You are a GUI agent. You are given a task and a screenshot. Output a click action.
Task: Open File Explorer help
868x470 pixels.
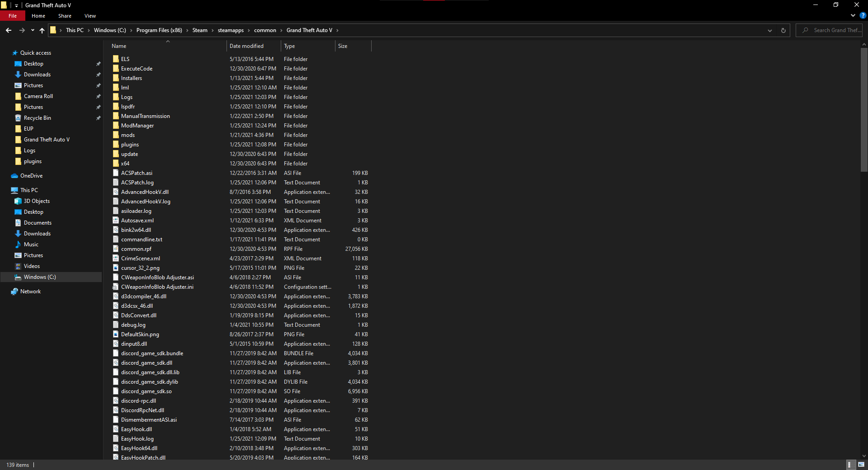click(863, 15)
